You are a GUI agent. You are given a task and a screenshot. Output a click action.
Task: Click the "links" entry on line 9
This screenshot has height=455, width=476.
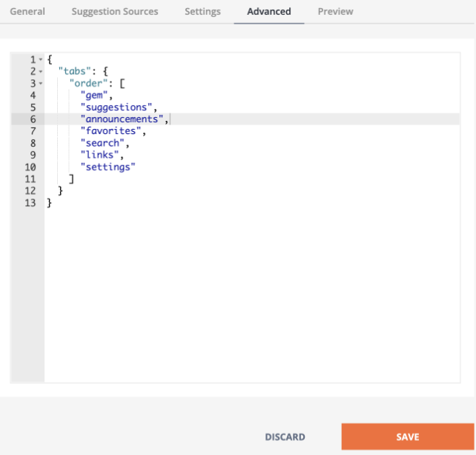tap(99, 155)
